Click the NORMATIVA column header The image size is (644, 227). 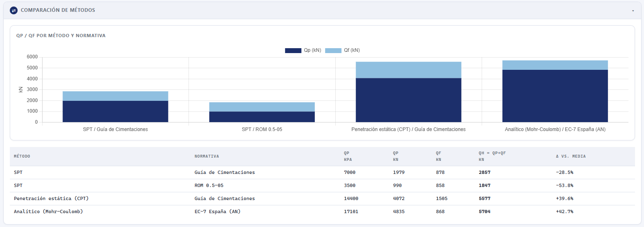pyautogui.click(x=207, y=156)
